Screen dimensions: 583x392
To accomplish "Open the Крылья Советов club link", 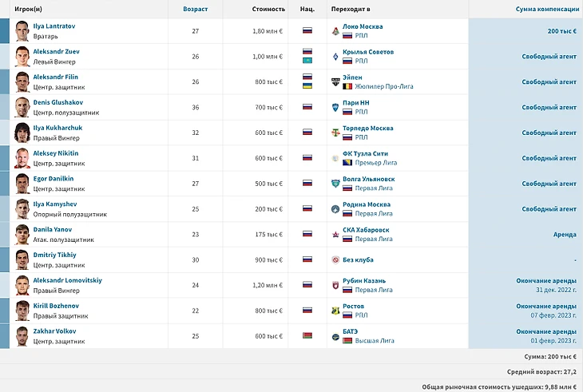I will pyautogui.click(x=368, y=52).
